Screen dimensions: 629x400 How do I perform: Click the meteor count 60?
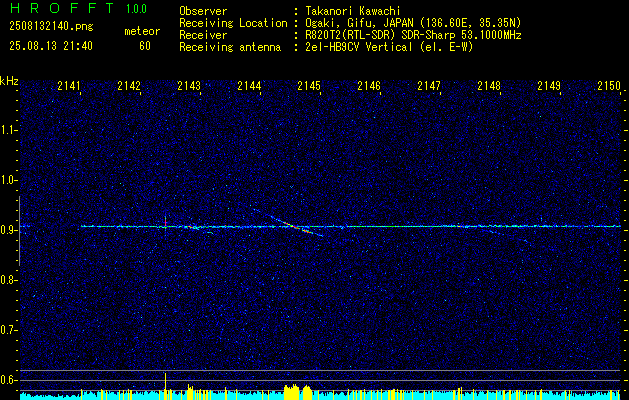tap(145, 46)
